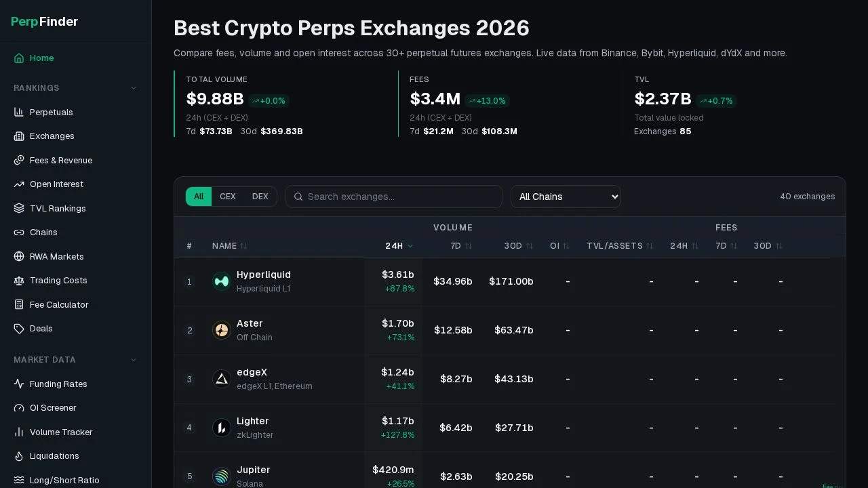Open RWA Markets using its globe icon
Viewport: 868px width, 488px height.
(20, 256)
